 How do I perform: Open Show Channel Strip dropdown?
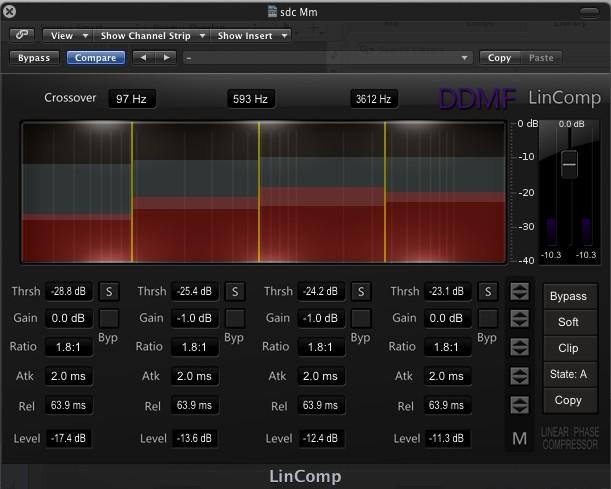pos(152,35)
